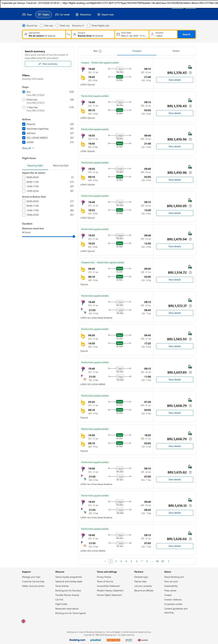
Task: Click the question mark icon next to BRL1,514.72
Action: point(190,273)
